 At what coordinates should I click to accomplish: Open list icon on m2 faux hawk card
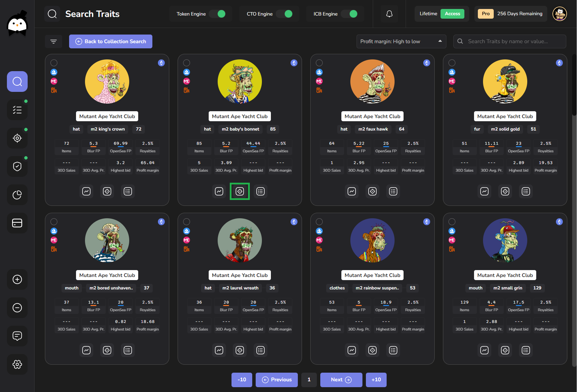point(393,191)
